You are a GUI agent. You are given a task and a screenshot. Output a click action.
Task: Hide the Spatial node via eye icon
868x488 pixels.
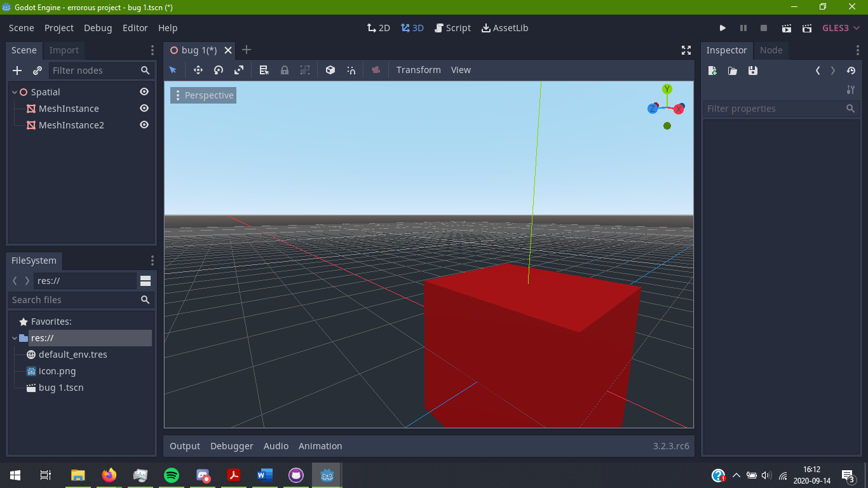(144, 92)
